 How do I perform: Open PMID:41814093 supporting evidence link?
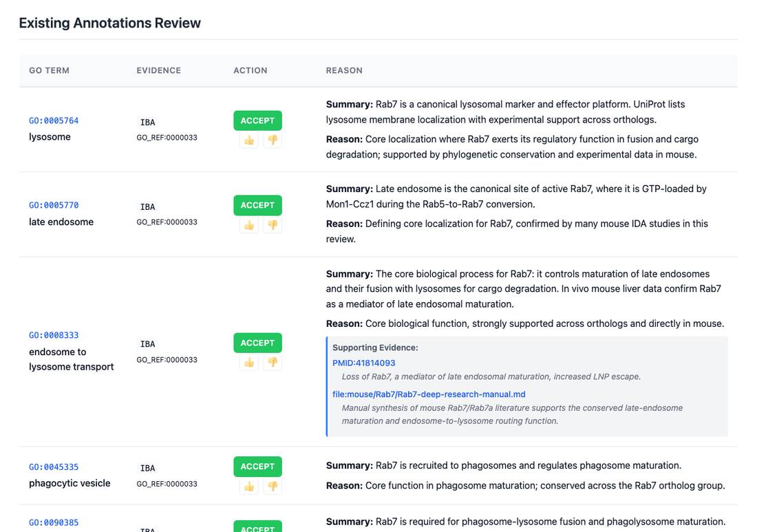363,363
